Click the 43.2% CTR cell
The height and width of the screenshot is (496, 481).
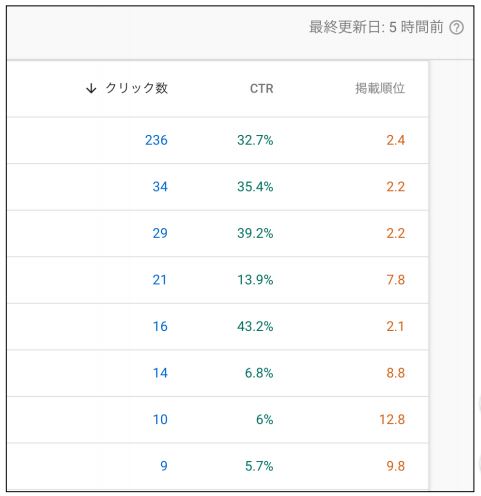point(255,327)
